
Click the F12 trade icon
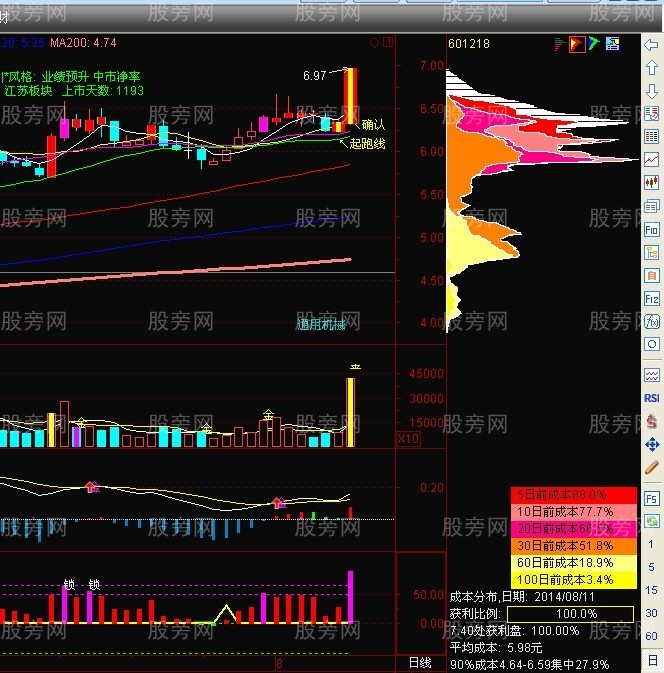click(x=652, y=298)
